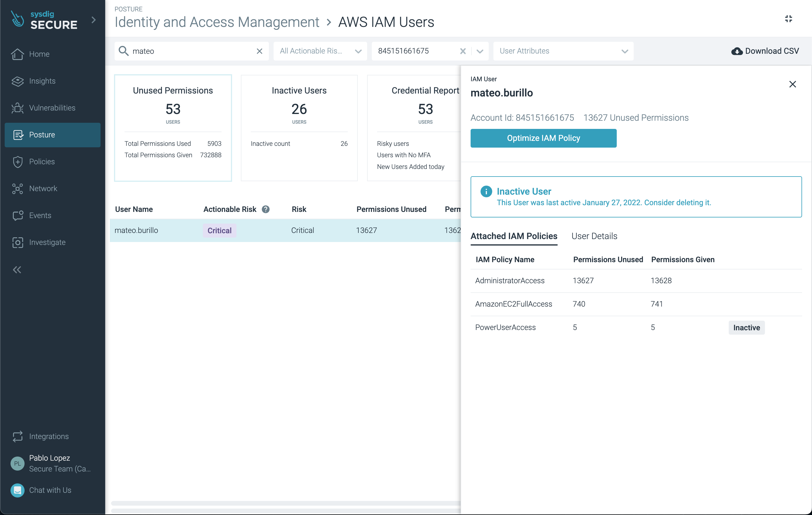Select the Attached IAM Policies tab
This screenshot has height=515, width=812.
[x=514, y=236]
